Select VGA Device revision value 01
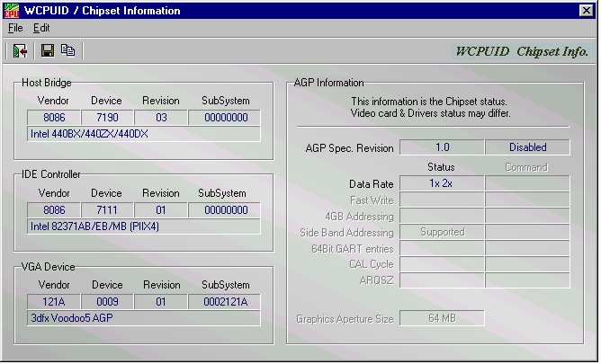Screen dimensions: 601x364 161,302
